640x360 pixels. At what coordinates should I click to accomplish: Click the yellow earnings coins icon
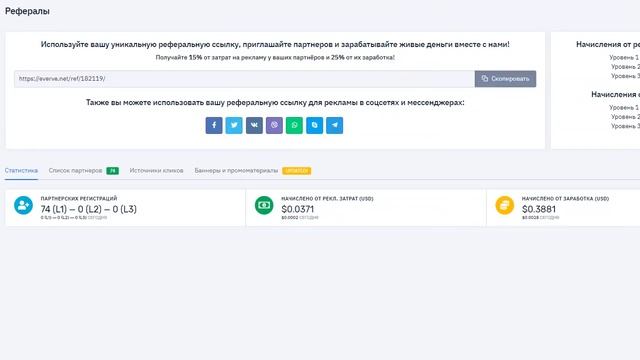point(504,205)
